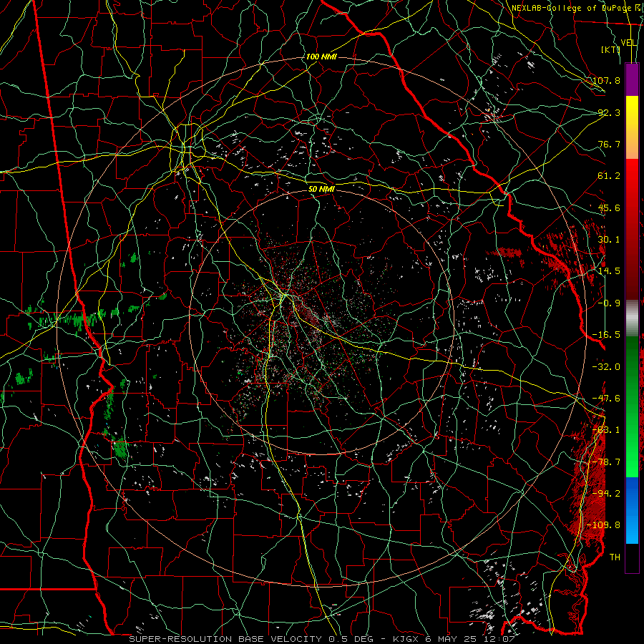Click the KJGX 6 MAY 25 12:07 timestamp

(x=454, y=639)
